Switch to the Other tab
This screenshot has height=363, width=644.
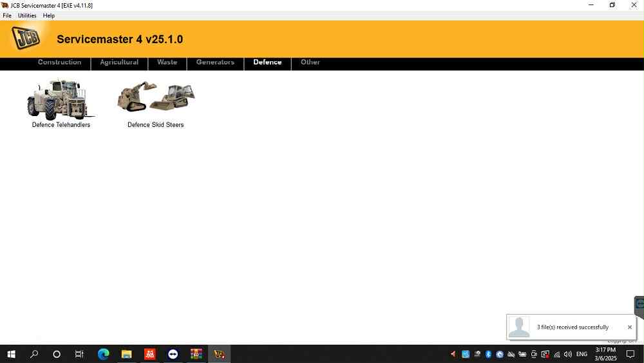pos(310,62)
